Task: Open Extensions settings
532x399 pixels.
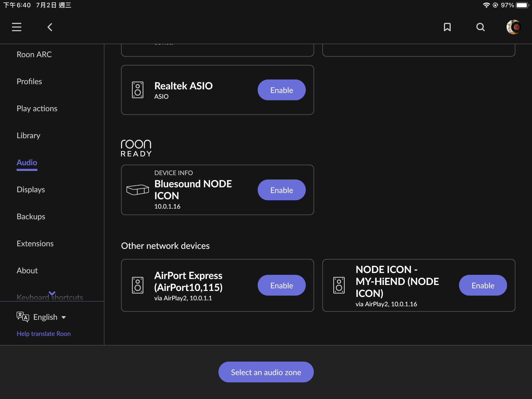Action: (35, 243)
